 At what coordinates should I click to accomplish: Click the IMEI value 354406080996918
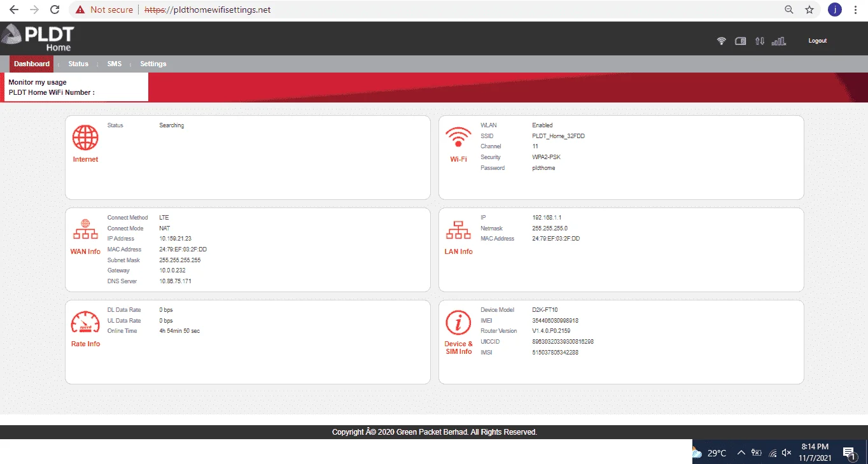coord(555,321)
